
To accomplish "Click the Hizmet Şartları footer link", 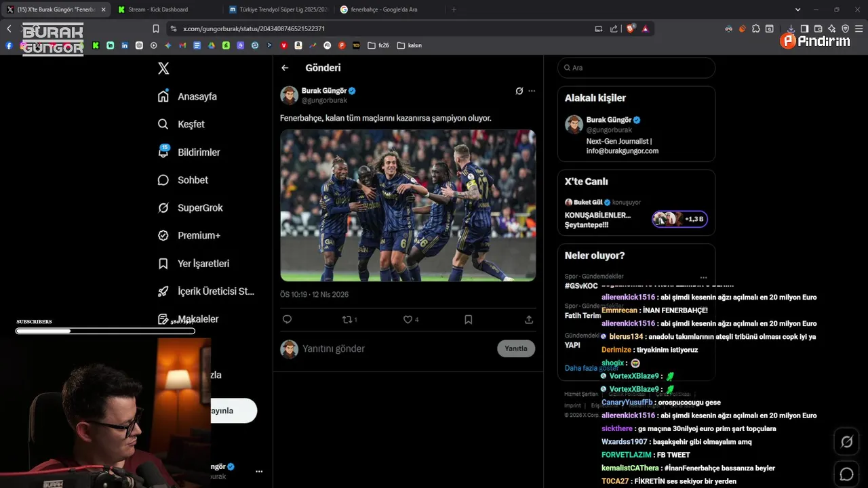I will [581, 394].
